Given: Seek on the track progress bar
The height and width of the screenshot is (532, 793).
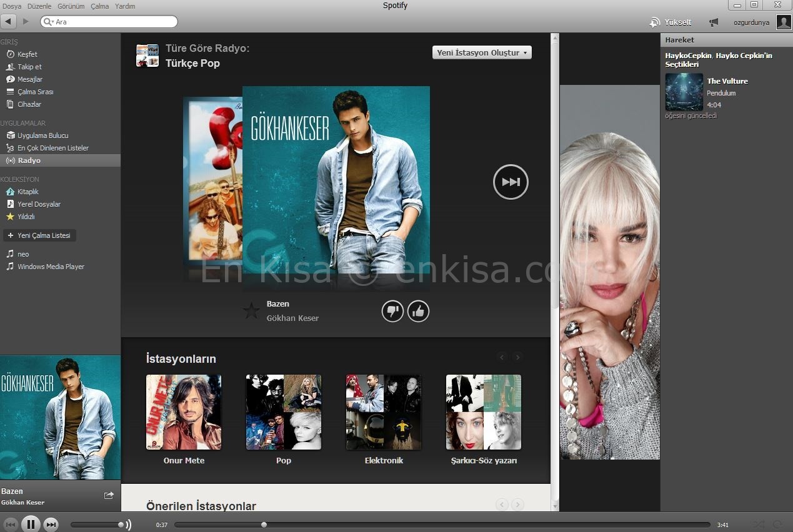Looking at the screenshot, I should (442, 525).
